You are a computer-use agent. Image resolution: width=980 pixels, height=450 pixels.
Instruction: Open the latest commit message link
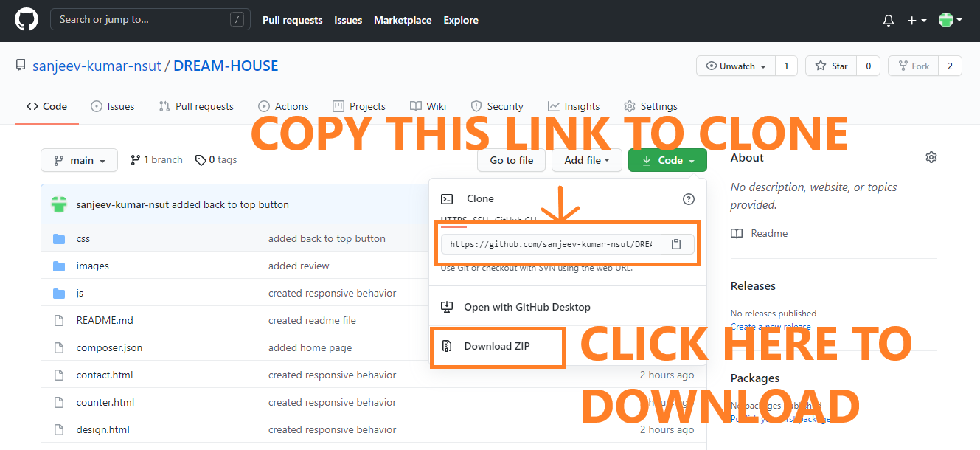(x=231, y=204)
